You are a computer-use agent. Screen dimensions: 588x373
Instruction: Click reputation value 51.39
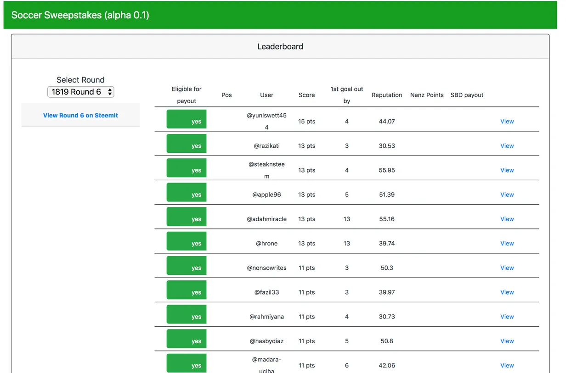coord(387,195)
